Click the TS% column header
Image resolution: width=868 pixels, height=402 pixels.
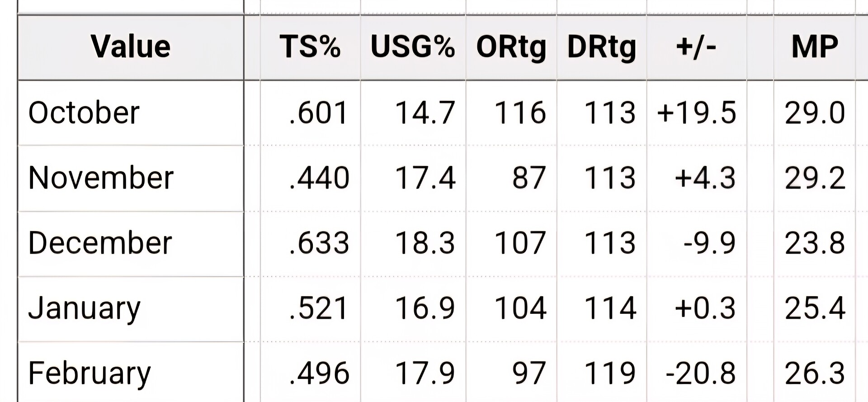[310, 47]
